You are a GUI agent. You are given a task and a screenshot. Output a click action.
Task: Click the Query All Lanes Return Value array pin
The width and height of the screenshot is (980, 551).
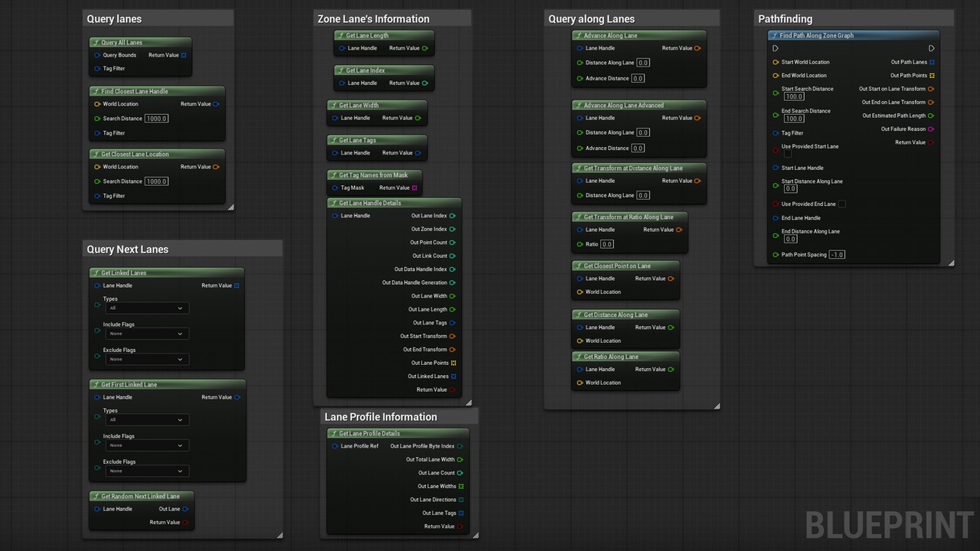[184, 55]
